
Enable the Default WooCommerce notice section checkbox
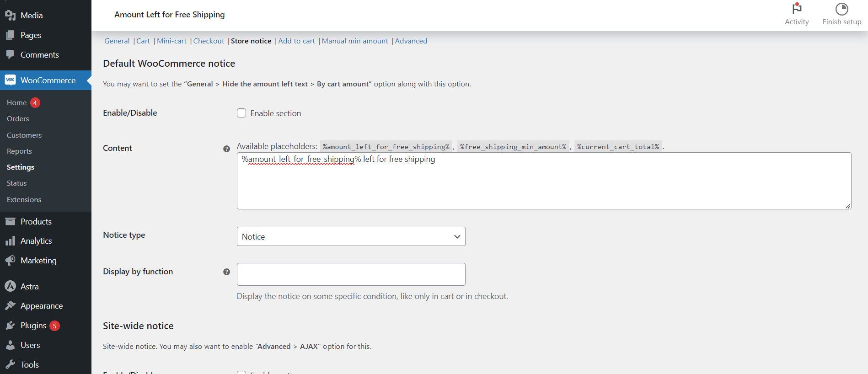pos(241,113)
